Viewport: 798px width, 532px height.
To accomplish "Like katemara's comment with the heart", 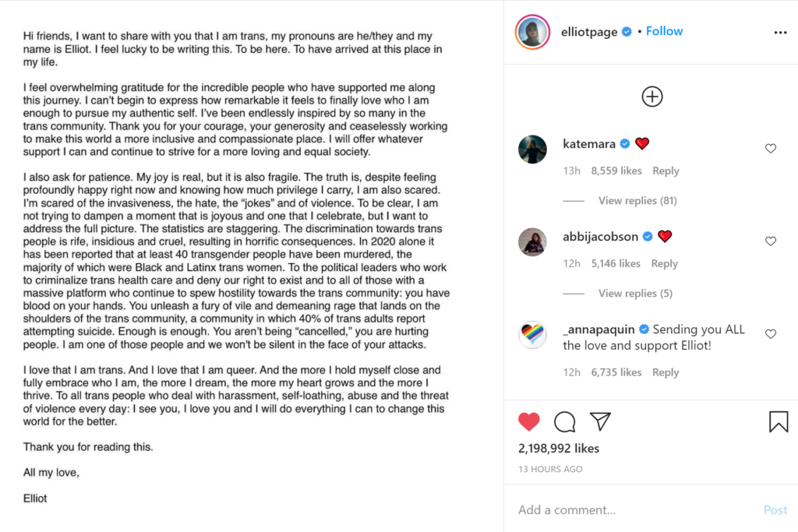I will pyautogui.click(x=771, y=149).
